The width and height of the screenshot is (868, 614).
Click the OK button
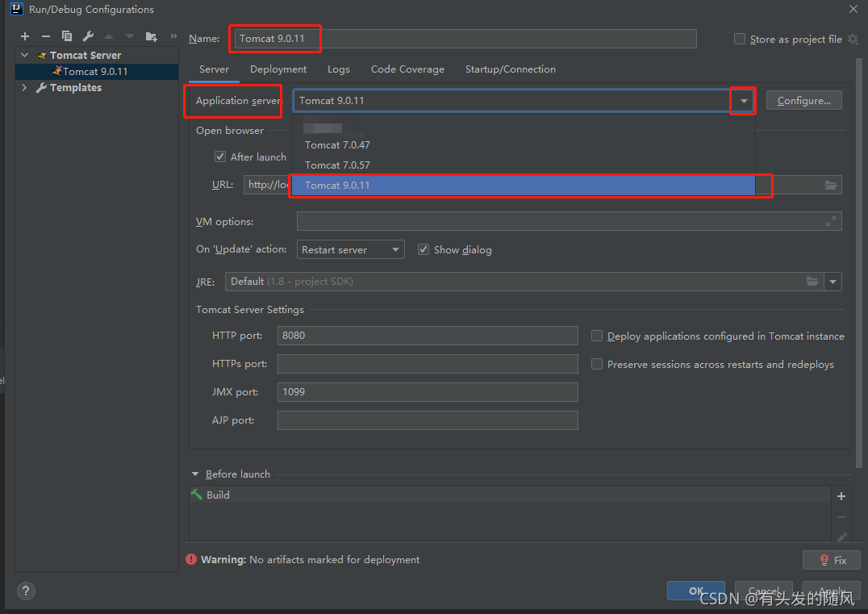click(x=696, y=591)
